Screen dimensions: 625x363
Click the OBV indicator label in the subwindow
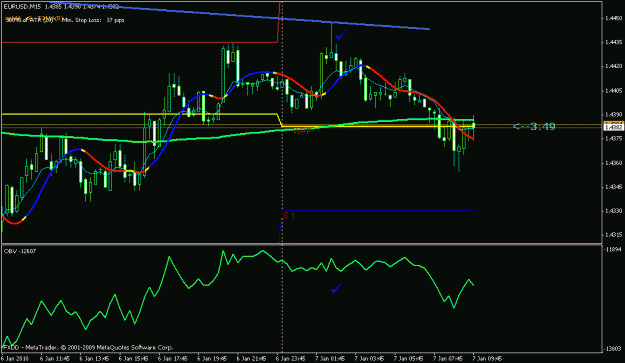pos(20,251)
